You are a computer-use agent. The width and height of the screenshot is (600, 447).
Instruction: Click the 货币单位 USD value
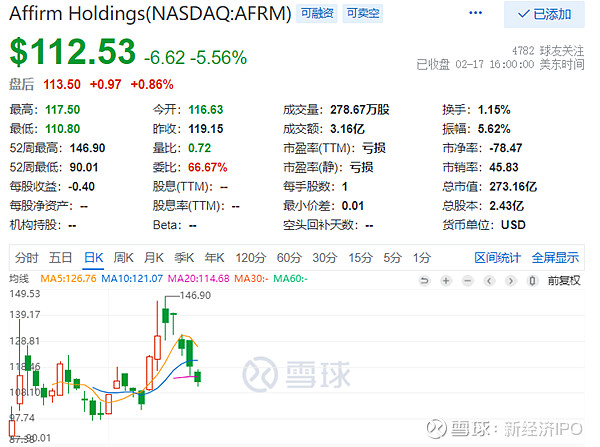(x=513, y=225)
